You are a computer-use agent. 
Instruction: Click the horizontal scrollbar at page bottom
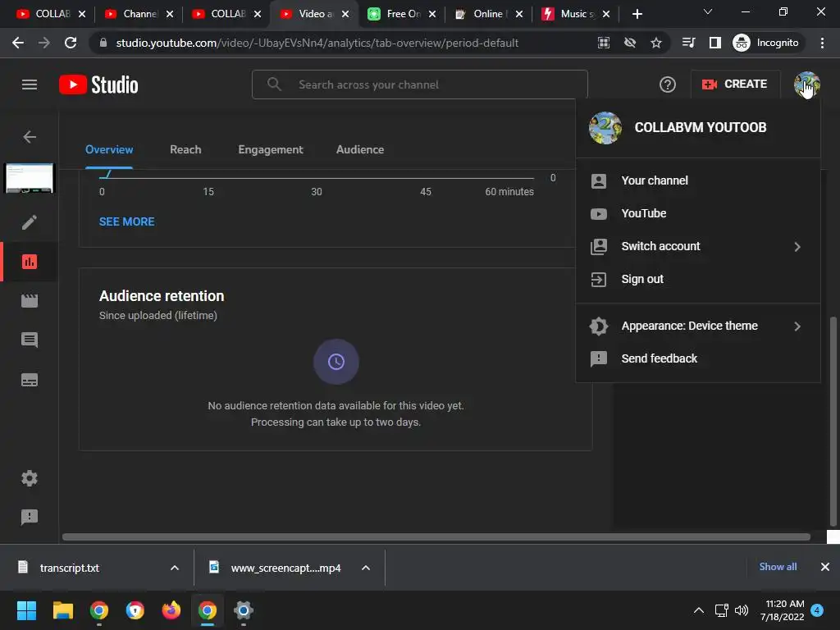(x=436, y=536)
